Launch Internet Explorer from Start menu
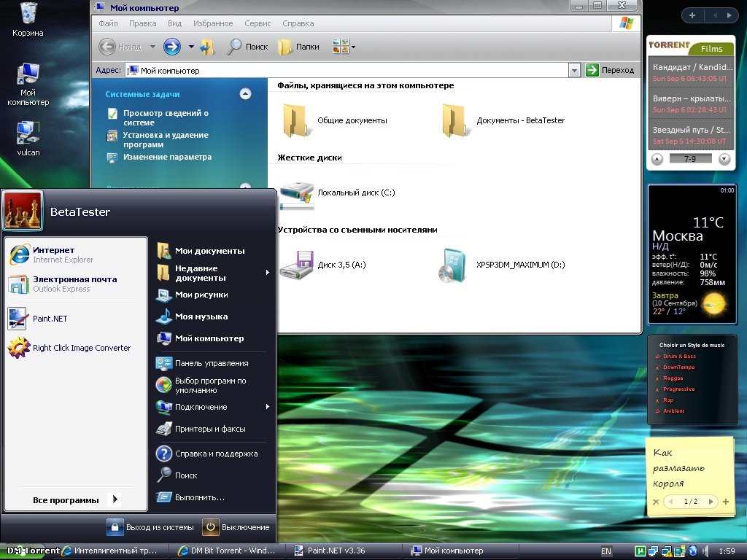This screenshot has width=747, height=560. coord(52,254)
